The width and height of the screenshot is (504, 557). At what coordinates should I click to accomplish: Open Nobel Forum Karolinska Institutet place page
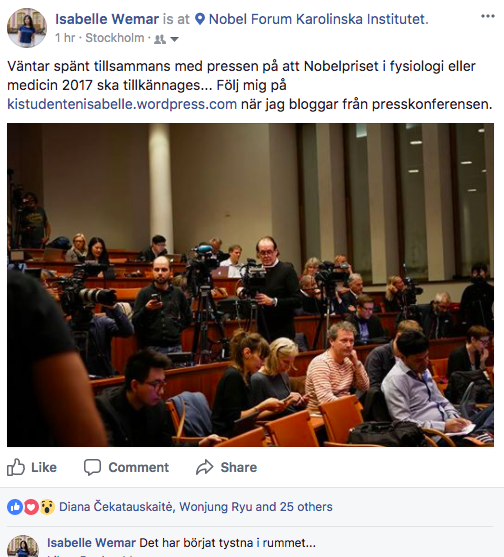pyautogui.click(x=319, y=19)
